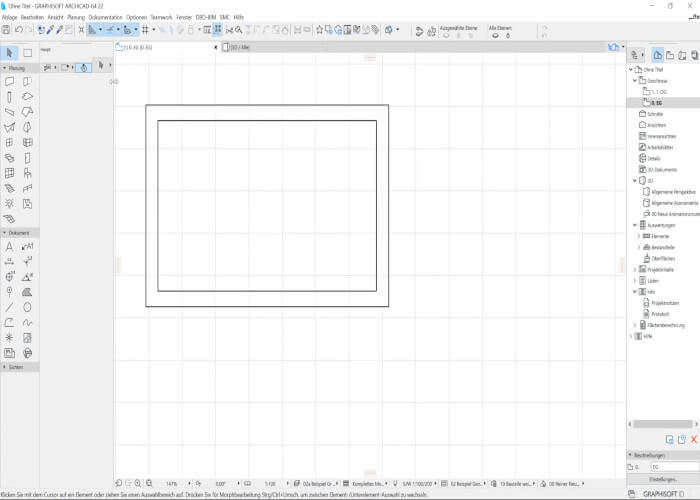Select the Angle Dimension tool

coord(27,277)
